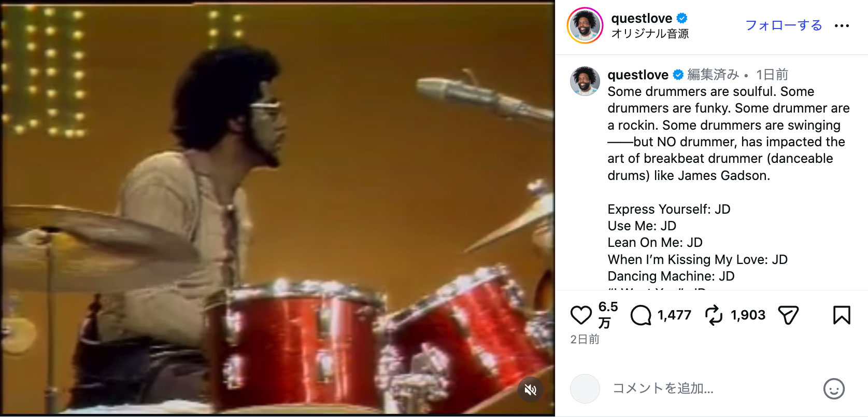Open comments via speech bubble icon

pos(641,315)
